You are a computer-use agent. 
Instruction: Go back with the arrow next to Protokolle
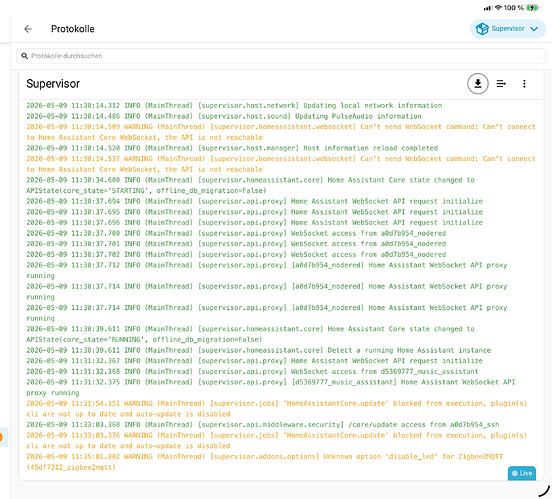coord(28,29)
